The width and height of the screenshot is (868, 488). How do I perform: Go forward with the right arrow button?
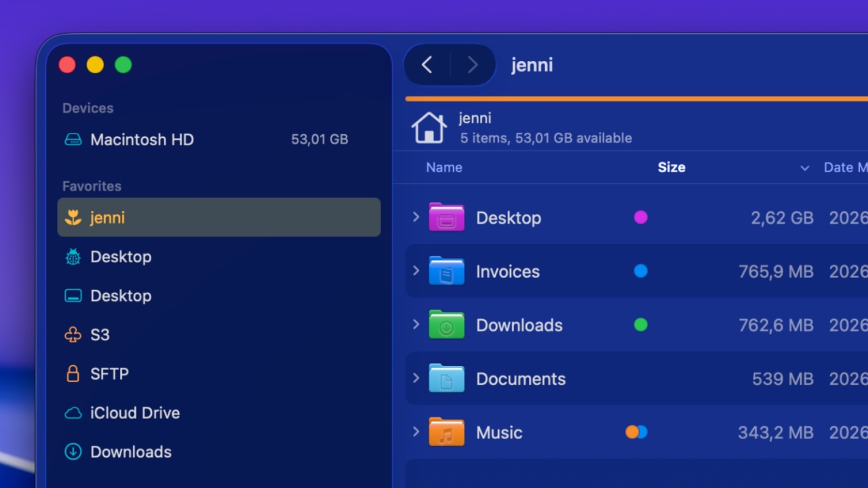click(473, 65)
